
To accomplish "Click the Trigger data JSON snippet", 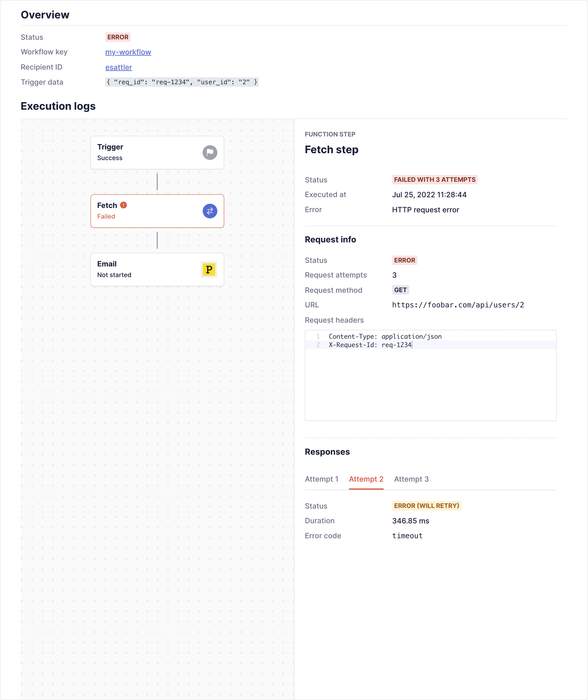I will pos(182,82).
